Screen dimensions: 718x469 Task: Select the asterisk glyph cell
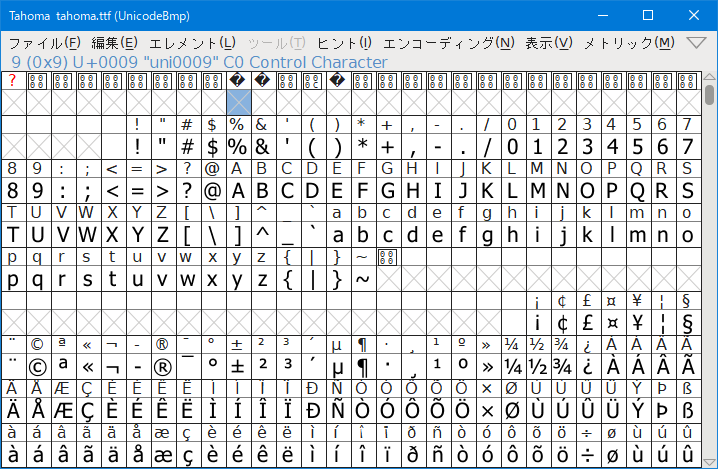(x=362, y=147)
